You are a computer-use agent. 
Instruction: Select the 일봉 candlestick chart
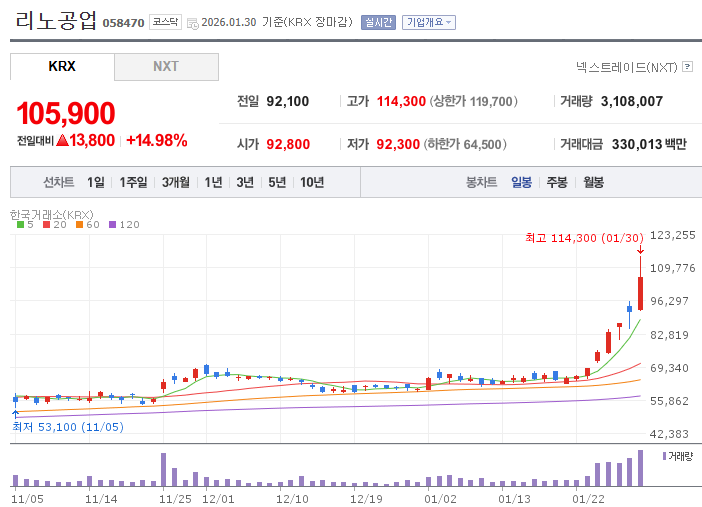522,182
